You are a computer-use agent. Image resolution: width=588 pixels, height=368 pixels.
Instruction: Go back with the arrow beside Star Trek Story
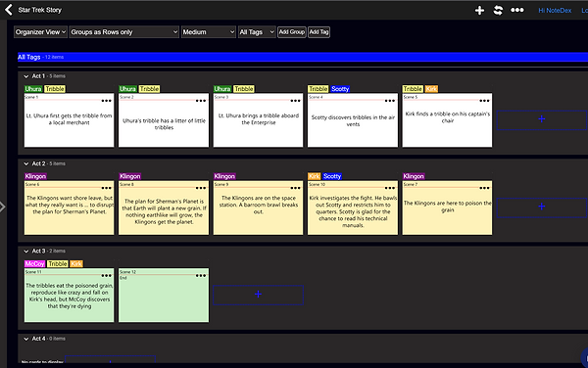[9, 10]
